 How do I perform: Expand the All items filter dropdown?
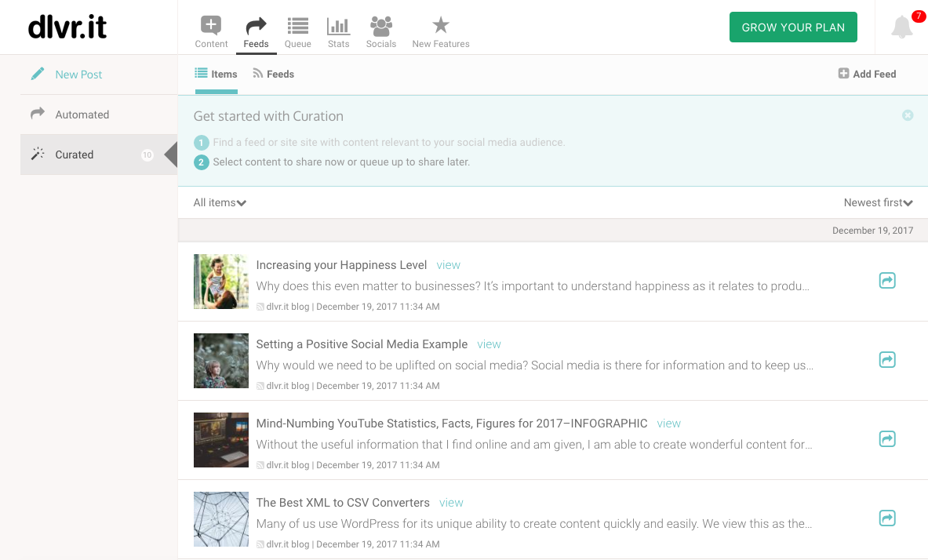click(x=220, y=202)
